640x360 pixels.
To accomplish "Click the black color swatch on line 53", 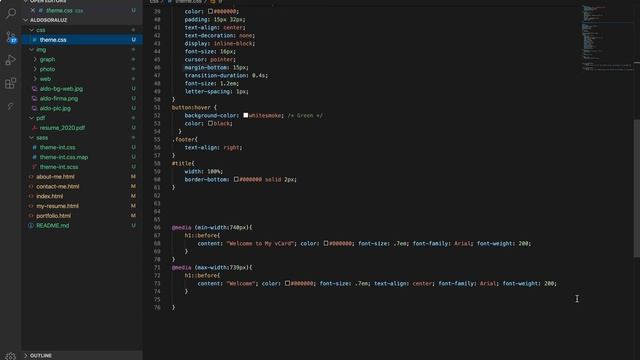I will pos(210,123).
